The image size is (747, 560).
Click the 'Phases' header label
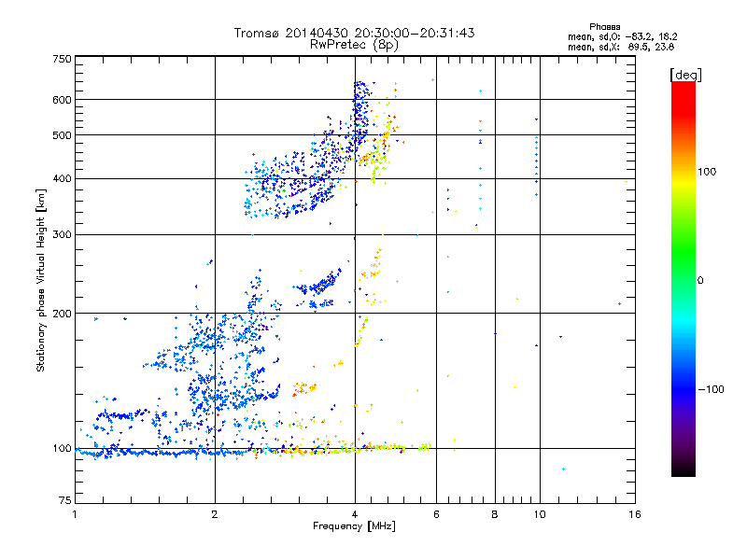pyautogui.click(x=604, y=27)
